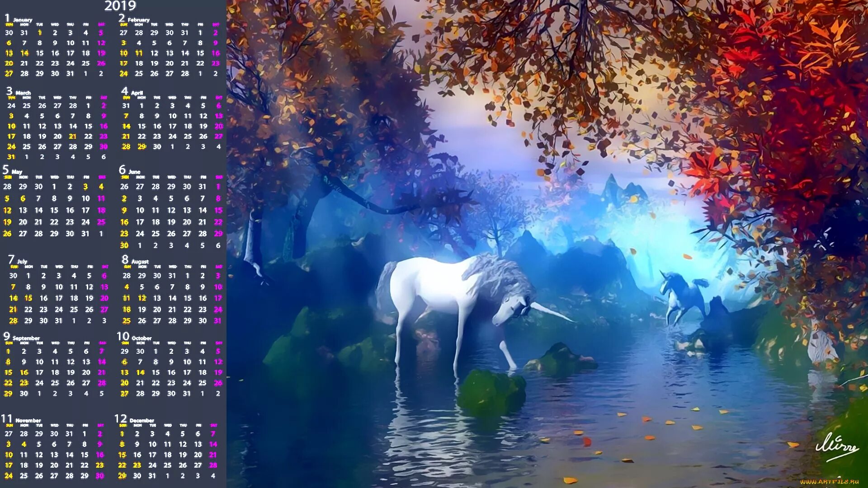
Task: Click the April month heading
Action: [x=137, y=93]
